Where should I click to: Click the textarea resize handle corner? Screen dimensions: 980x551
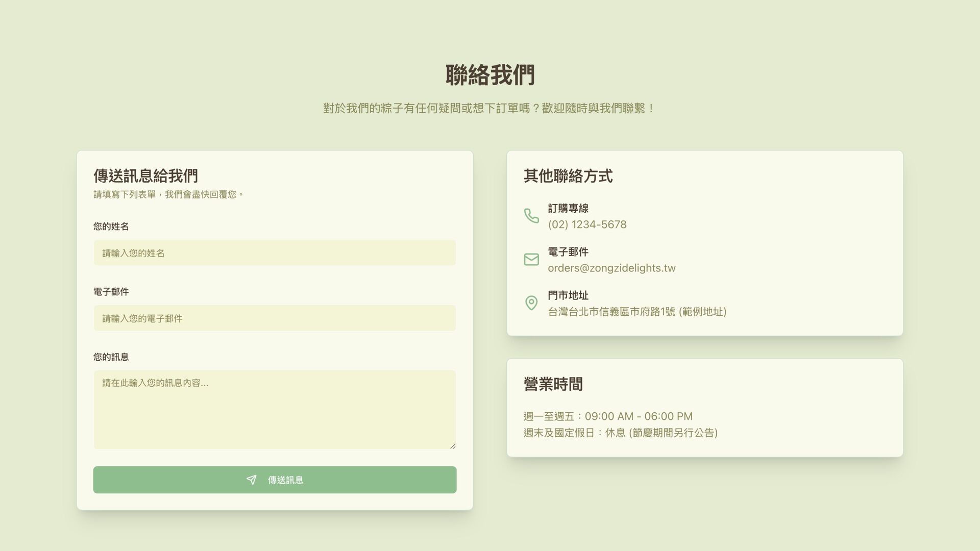coord(453,446)
